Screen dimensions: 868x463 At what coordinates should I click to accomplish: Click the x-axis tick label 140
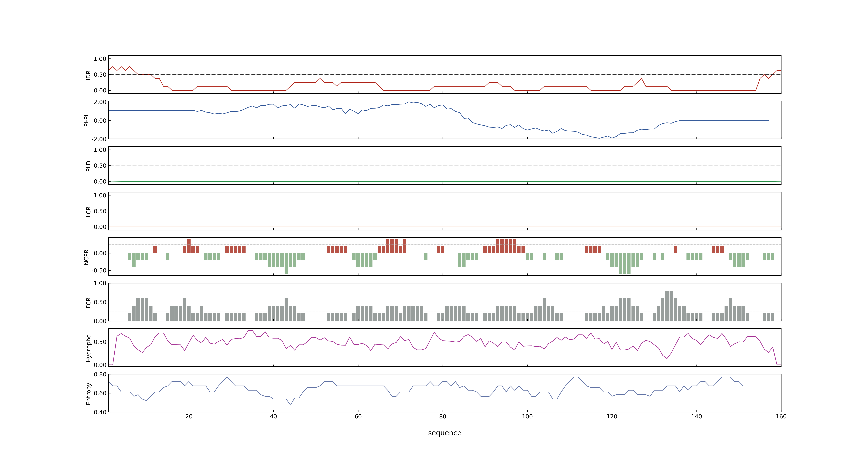tap(696, 416)
